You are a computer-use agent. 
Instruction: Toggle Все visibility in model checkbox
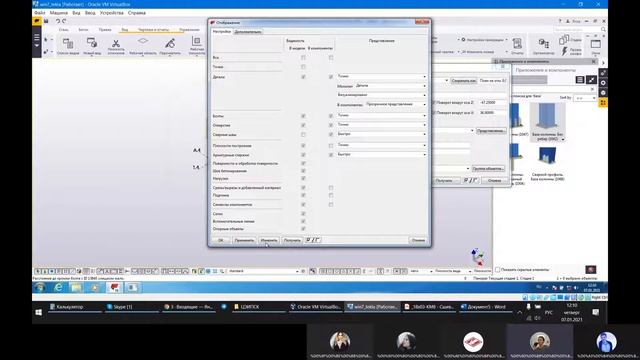tap(303, 58)
